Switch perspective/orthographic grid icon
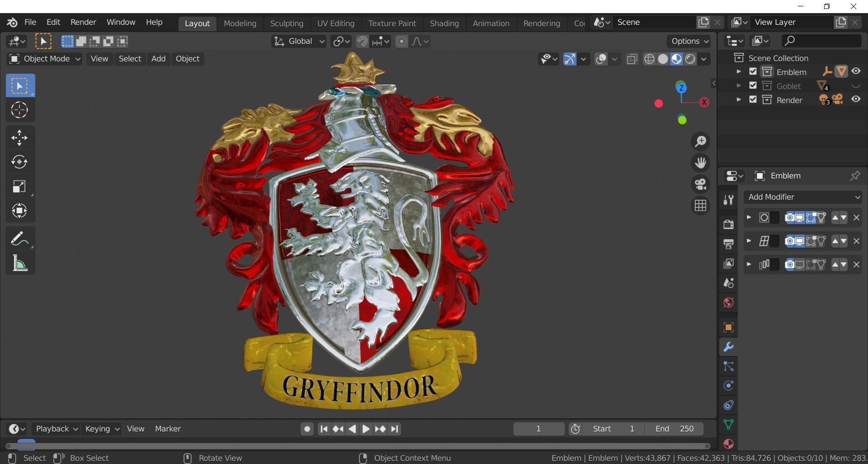868x464 pixels. coord(701,206)
